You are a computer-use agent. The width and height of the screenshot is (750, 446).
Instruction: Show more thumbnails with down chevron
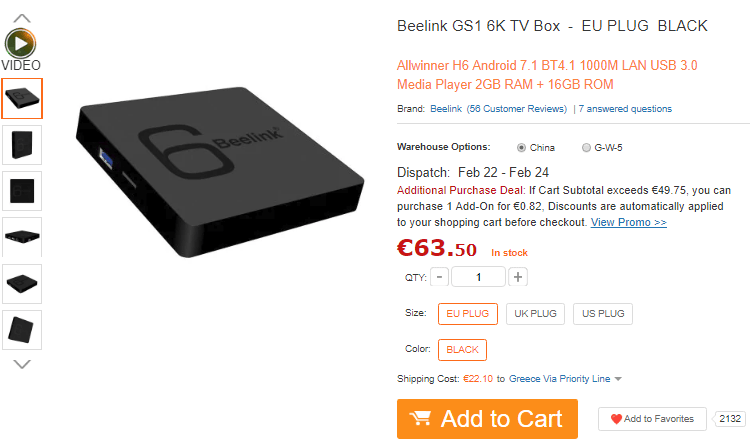tap(22, 364)
